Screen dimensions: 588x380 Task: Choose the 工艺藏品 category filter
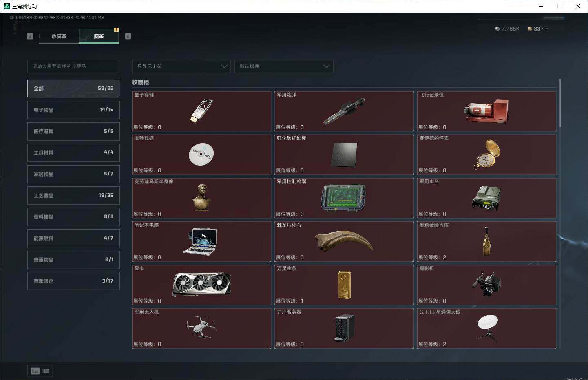73,195
